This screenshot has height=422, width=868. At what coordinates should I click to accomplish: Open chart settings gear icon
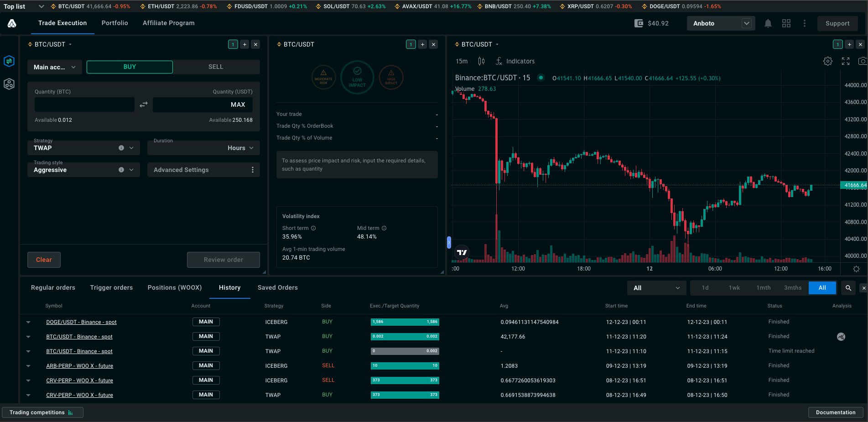[x=828, y=61]
